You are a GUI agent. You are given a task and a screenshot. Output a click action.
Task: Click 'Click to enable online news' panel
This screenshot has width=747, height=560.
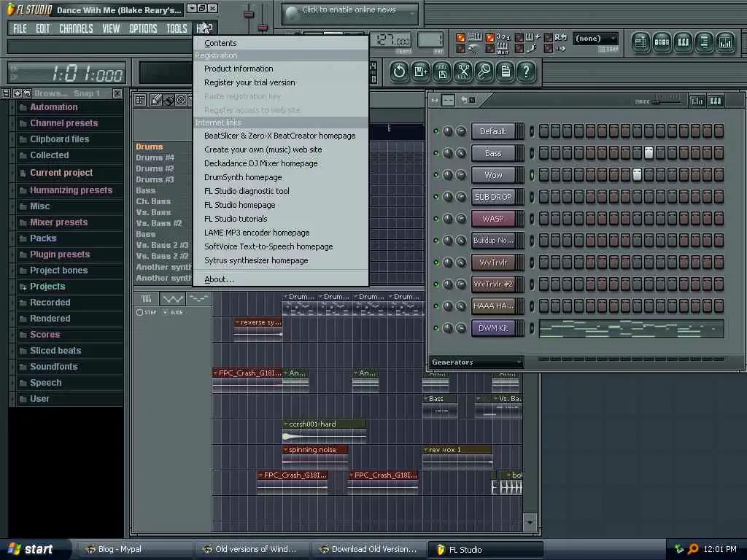tap(349, 13)
